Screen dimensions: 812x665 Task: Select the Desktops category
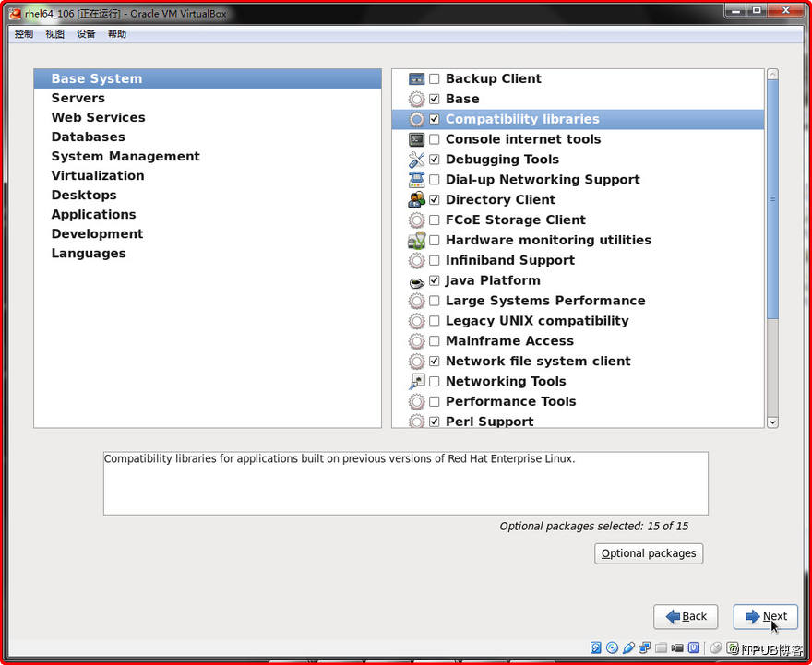pos(208,196)
